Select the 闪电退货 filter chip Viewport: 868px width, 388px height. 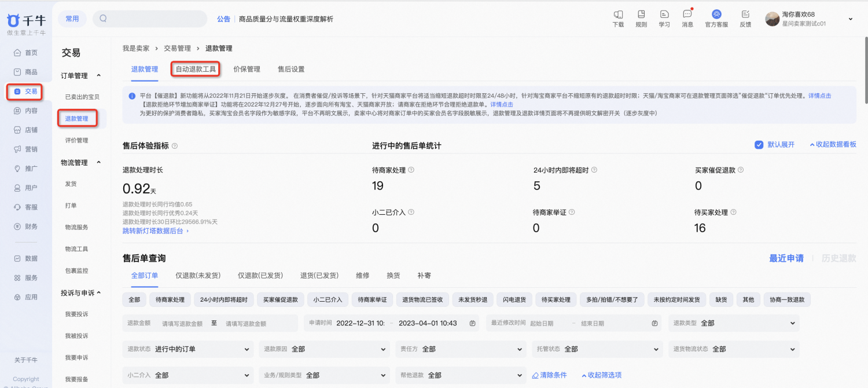pos(514,299)
